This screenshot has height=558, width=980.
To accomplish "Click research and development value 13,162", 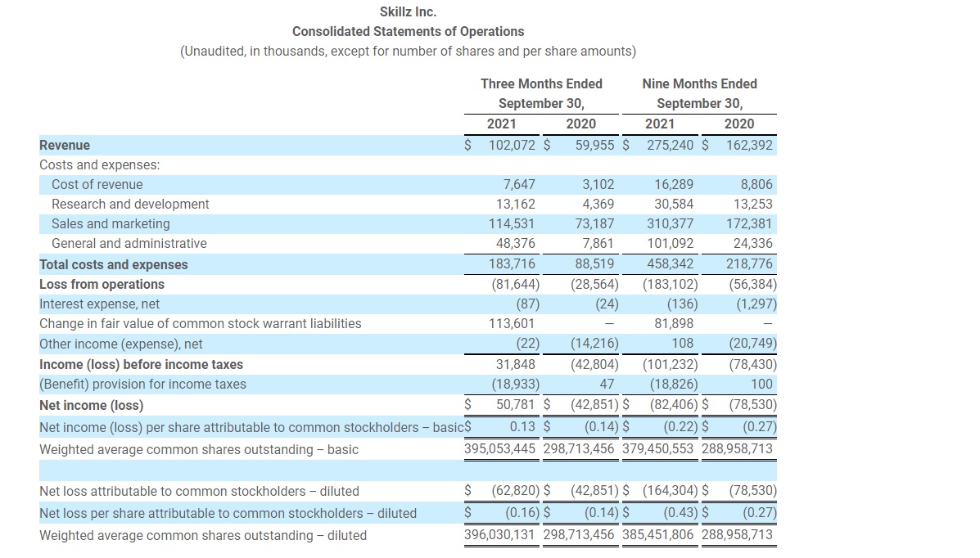I will tap(516, 205).
